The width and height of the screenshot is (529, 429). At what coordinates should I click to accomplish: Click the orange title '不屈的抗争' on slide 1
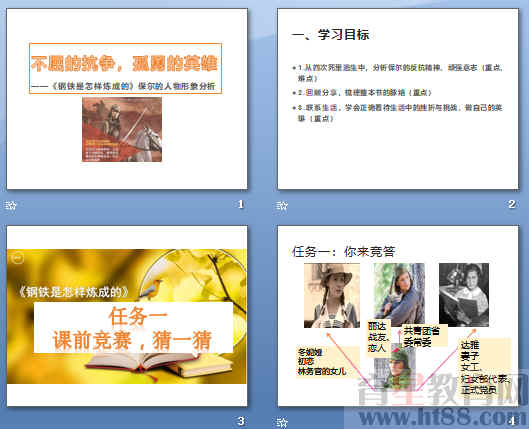click(x=124, y=63)
